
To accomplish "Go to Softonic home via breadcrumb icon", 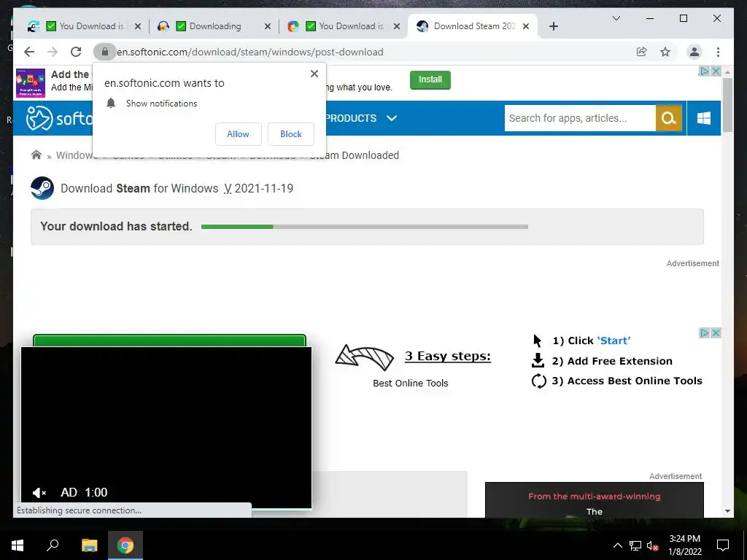I will click(x=36, y=155).
